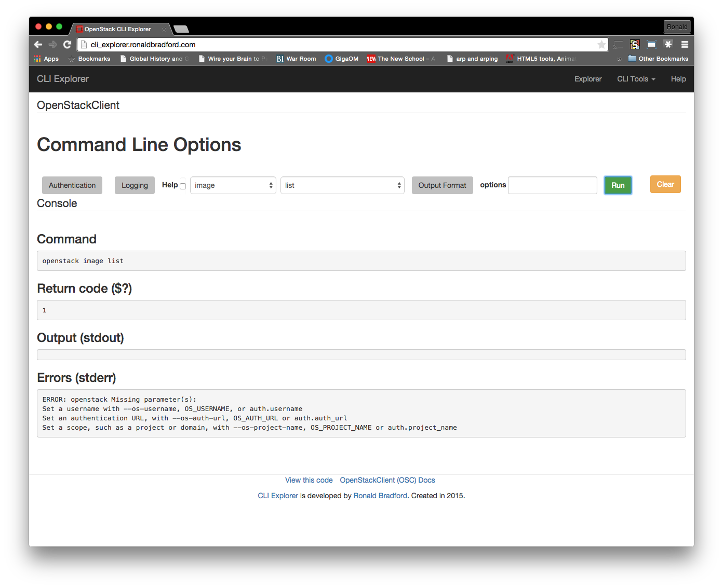Click the asterisk extension icon
The height and width of the screenshot is (588, 723).
[x=668, y=45]
